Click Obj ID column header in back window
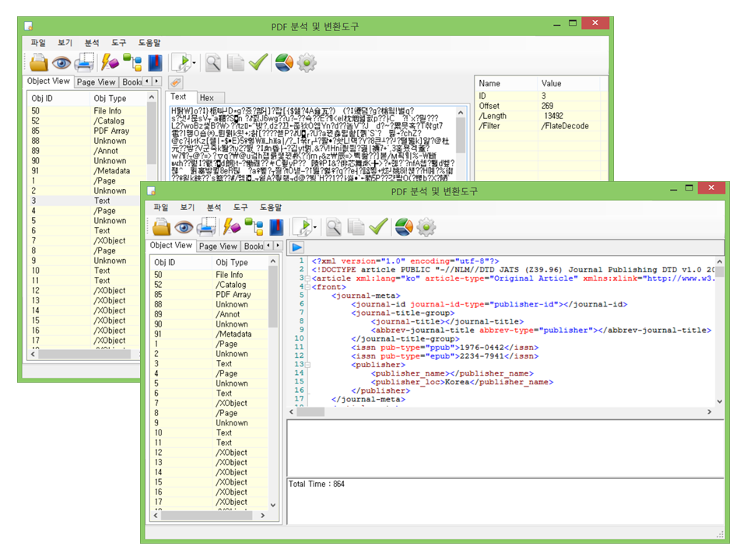 tap(60, 99)
